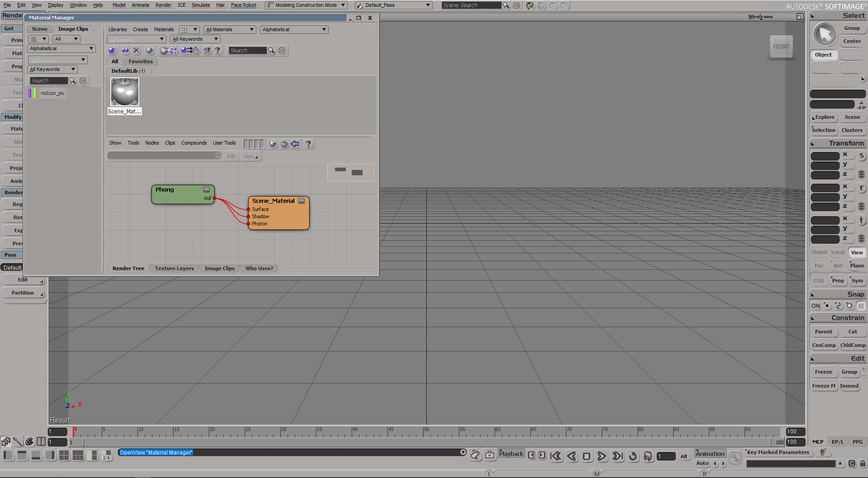Open the Face Robot menu

(x=244, y=5)
